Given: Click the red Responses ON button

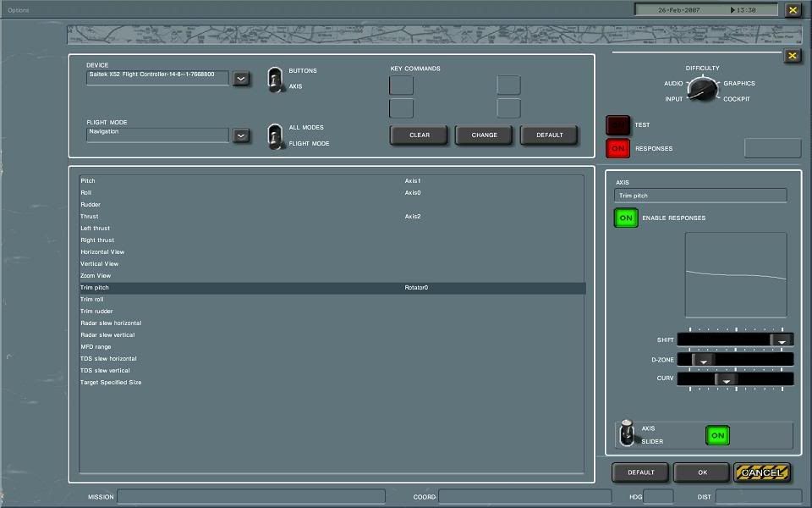Looking at the screenshot, I should pos(618,148).
